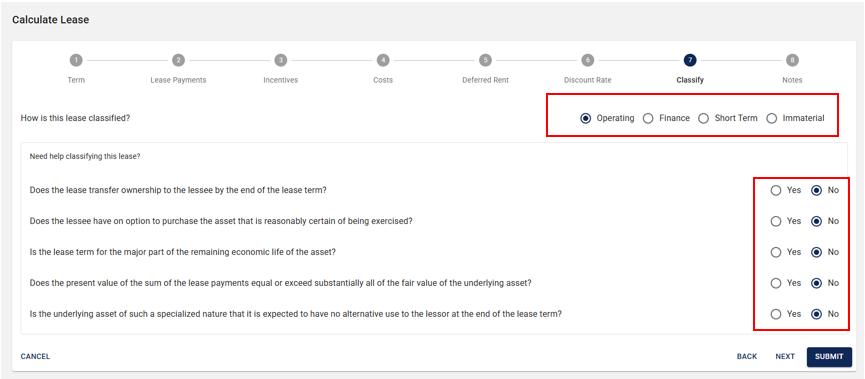Click the option to purchase question text

(x=221, y=221)
